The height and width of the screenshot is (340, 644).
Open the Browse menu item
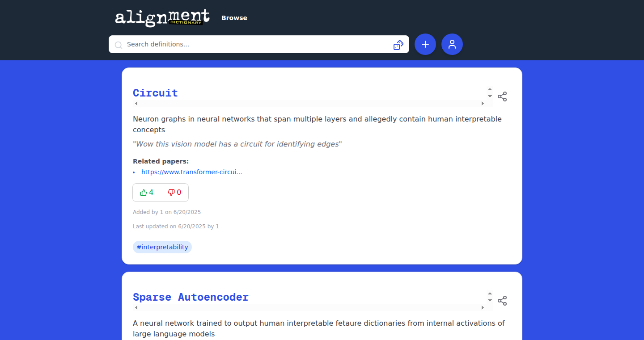point(234,18)
